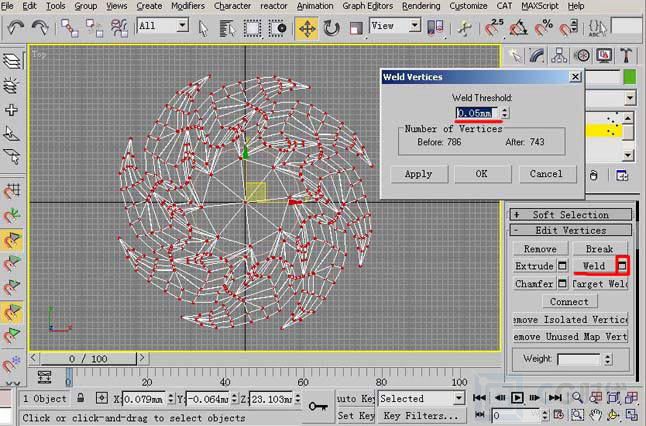The image size is (646, 426).
Task: Click the Connect button
Action: (569, 302)
